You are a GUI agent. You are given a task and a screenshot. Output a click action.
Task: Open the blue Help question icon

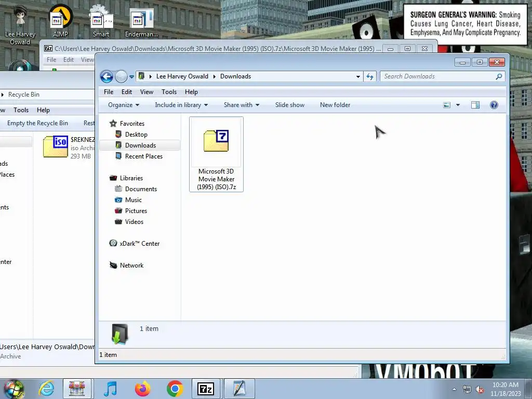point(494,105)
